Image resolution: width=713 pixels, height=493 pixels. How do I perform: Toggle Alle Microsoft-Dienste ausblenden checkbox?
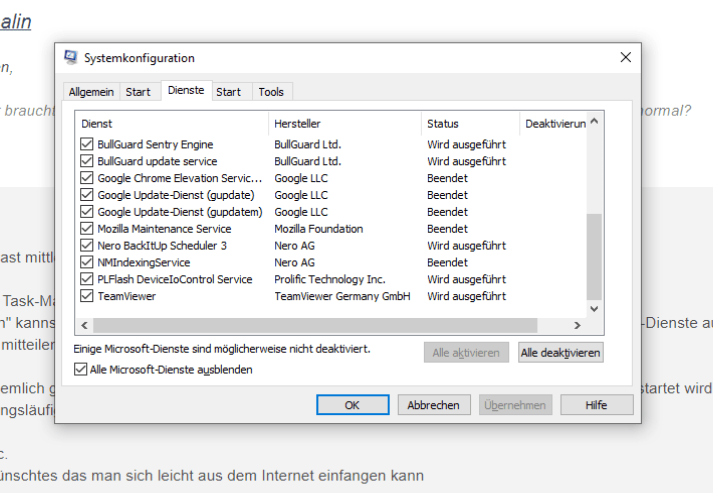pos(80,369)
